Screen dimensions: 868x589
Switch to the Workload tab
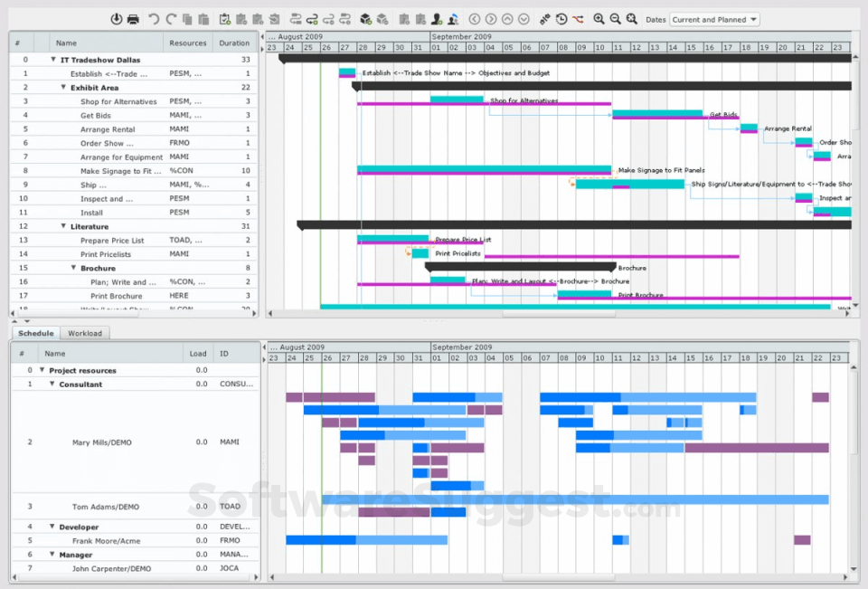point(84,333)
